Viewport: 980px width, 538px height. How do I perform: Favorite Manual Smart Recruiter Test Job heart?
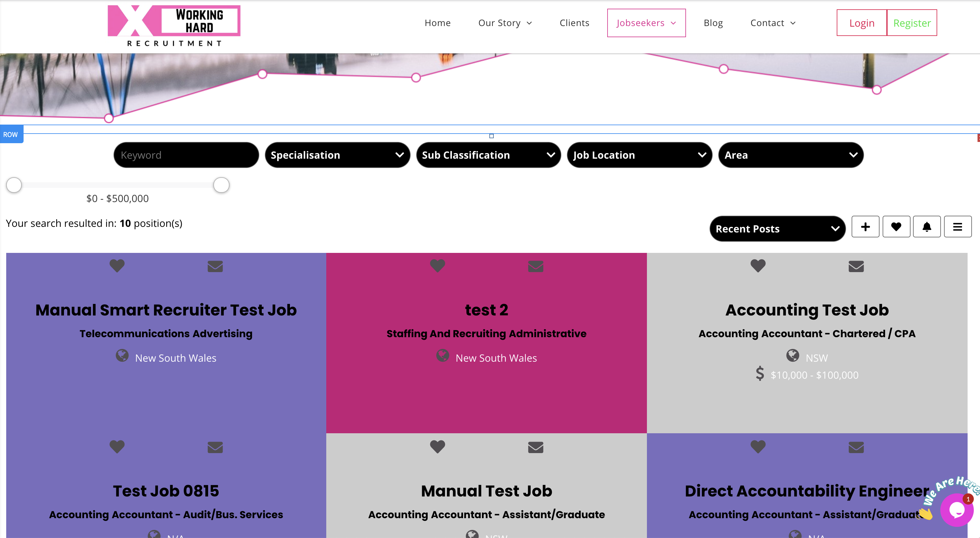pyautogui.click(x=117, y=265)
